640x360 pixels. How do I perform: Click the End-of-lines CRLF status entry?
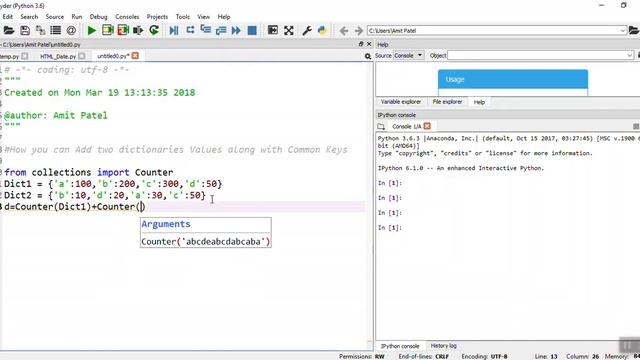click(424, 356)
